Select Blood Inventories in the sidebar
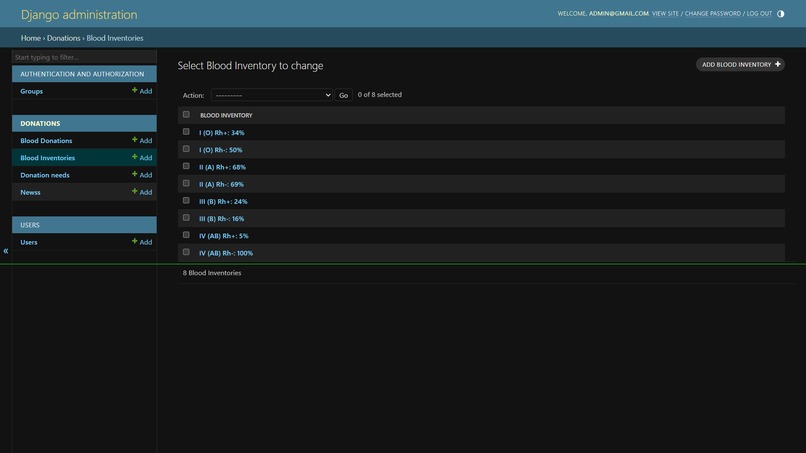Image resolution: width=806 pixels, height=453 pixels. click(x=47, y=158)
